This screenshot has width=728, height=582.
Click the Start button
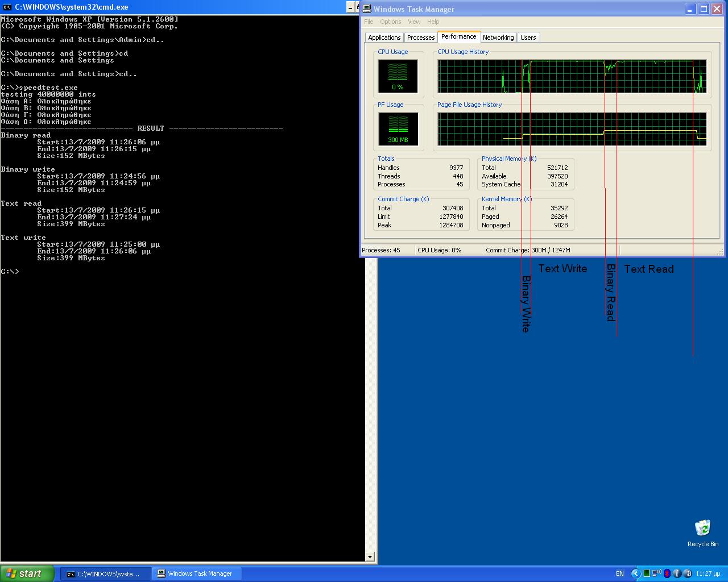pyautogui.click(x=27, y=573)
